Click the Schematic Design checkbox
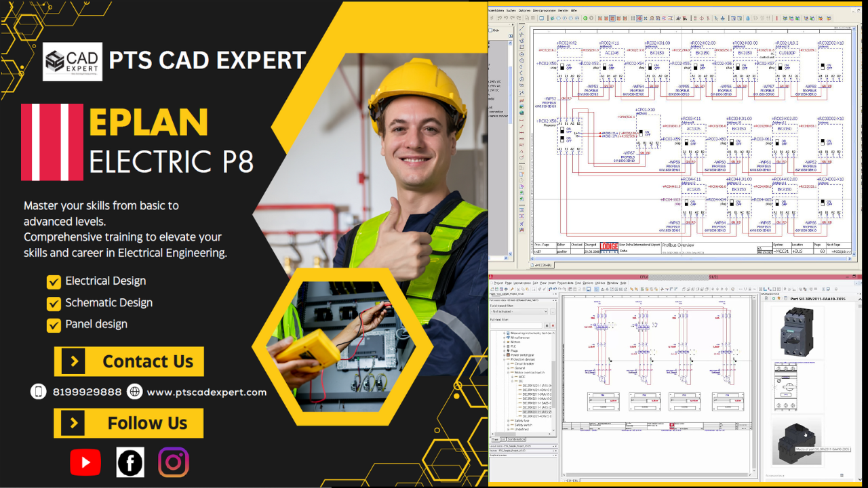The image size is (868, 488). pyautogui.click(x=54, y=303)
